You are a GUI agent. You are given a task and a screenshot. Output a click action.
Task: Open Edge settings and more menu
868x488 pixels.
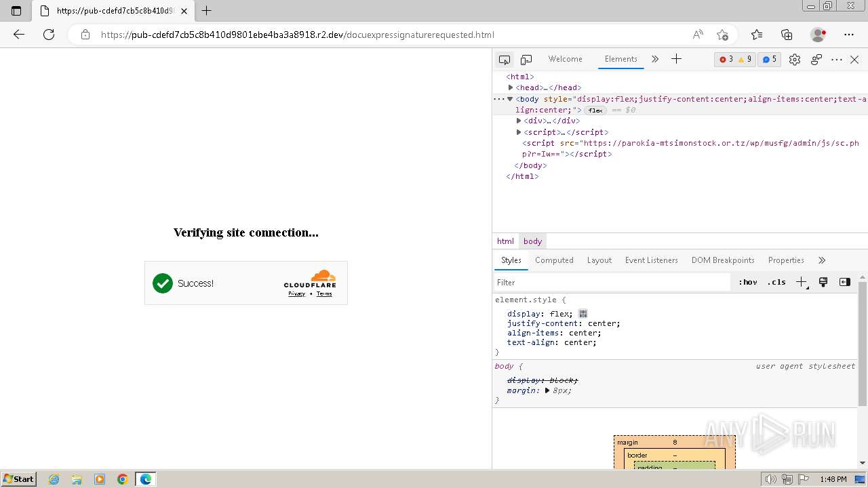click(849, 35)
